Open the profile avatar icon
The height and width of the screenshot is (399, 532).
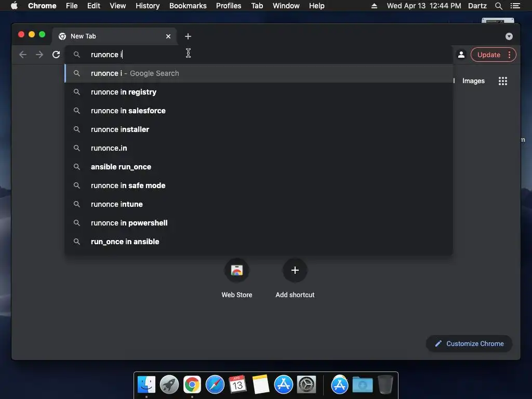pos(461,55)
